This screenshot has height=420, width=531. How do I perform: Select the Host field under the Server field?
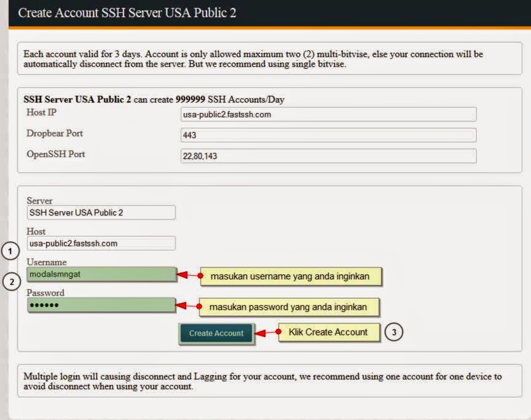pos(100,243)
